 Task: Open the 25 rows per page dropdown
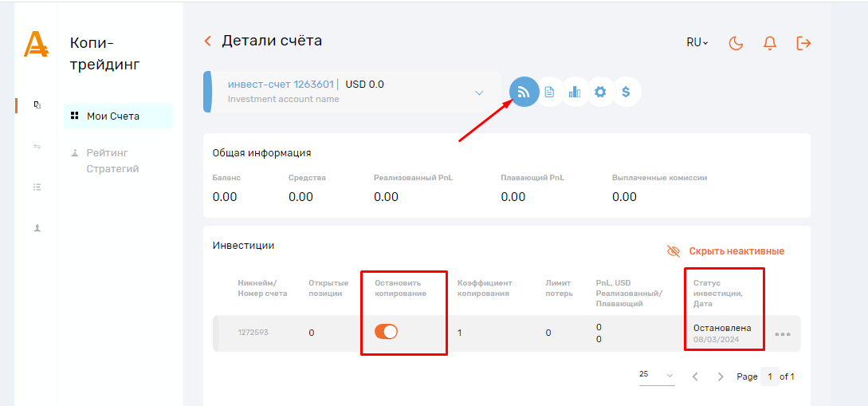coord(657,376)
